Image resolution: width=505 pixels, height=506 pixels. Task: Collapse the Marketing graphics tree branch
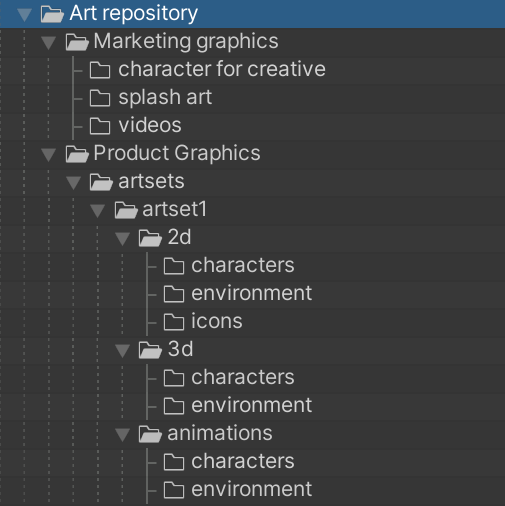[49, 43]
